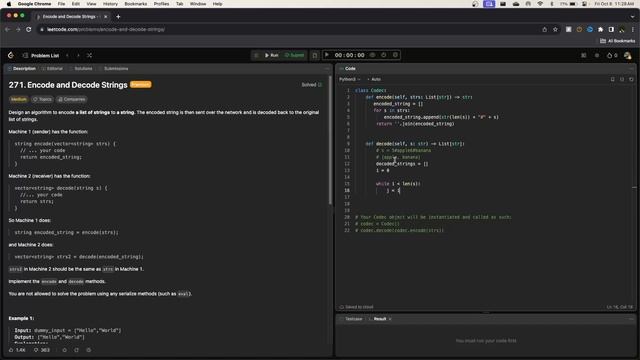Click the LeetCode logo icon
This screenshot has width=640, height=360.
point(11,56)
